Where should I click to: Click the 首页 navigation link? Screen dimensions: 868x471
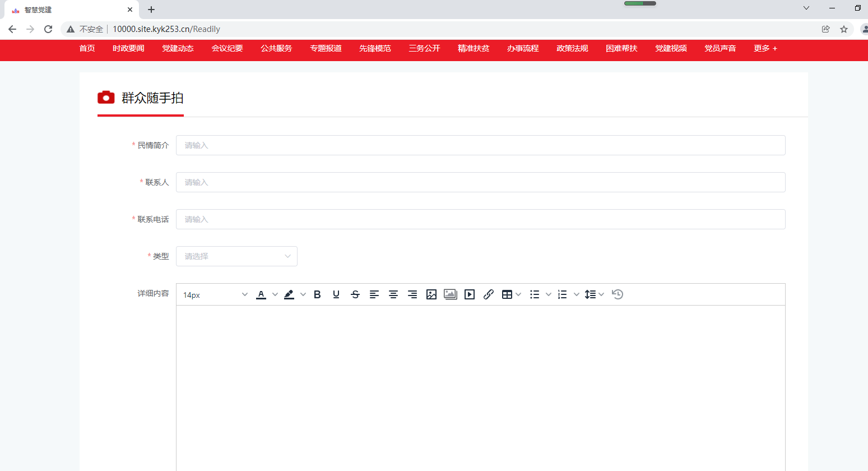pyautogui.click(x=87, y=49)
